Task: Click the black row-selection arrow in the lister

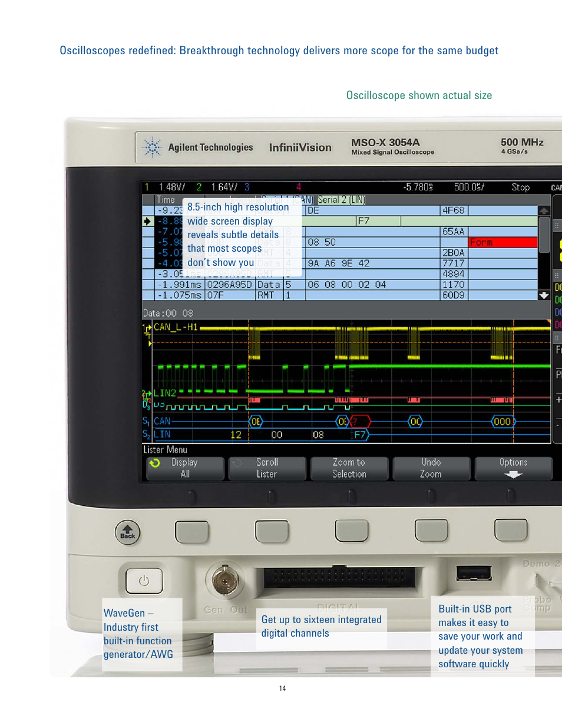Action: click(147, 221)
